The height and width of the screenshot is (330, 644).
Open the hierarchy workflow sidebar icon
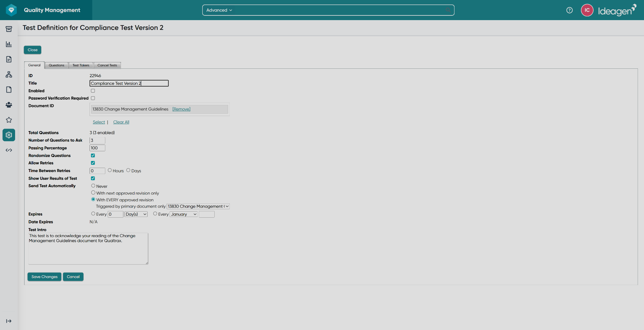coord(9,74)
